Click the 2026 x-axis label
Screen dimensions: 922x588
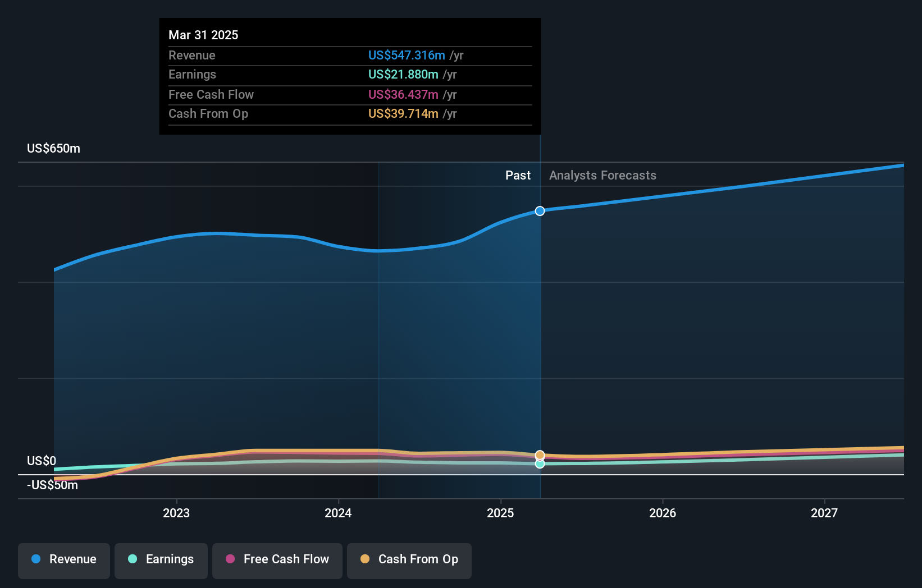663,513
